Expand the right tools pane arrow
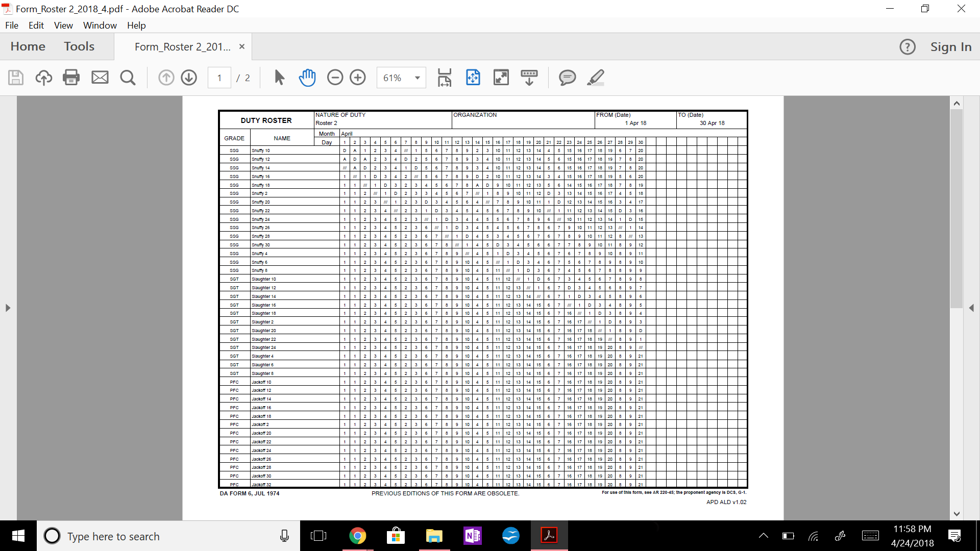The image size is (980, 551). (971, 308)
